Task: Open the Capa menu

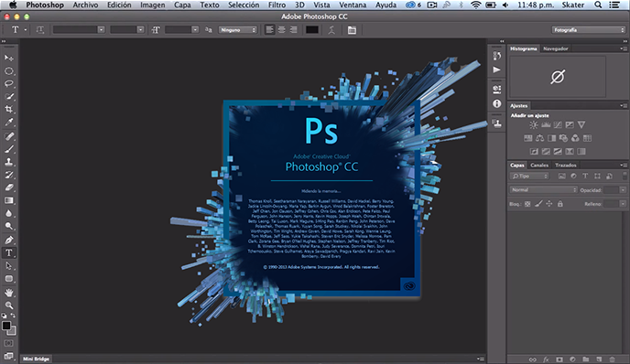Action: pyautogui.click(x=182, y=5)
